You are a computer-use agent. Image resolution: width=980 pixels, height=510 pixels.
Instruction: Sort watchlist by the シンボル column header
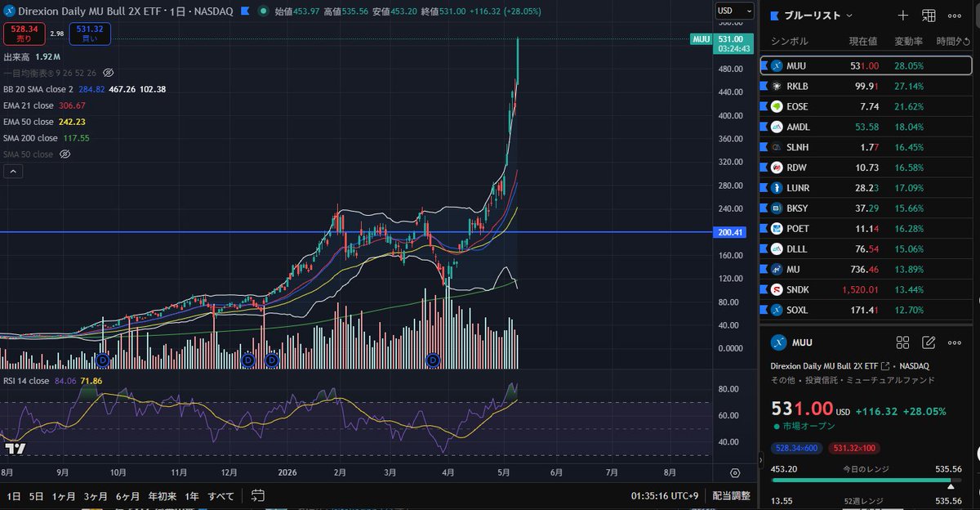pyautogui.click(x=789, y=41)
